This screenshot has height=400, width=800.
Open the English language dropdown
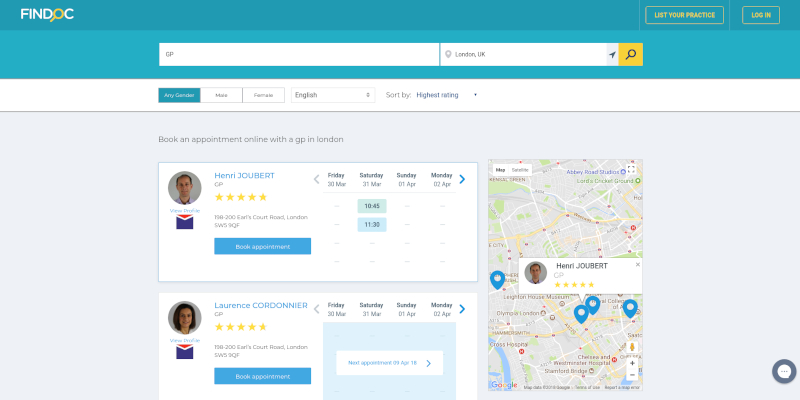click(x=333, y=95)
